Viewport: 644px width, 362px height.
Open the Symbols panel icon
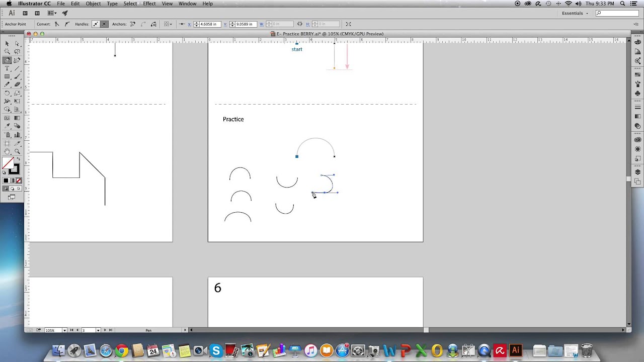[637, 93]
